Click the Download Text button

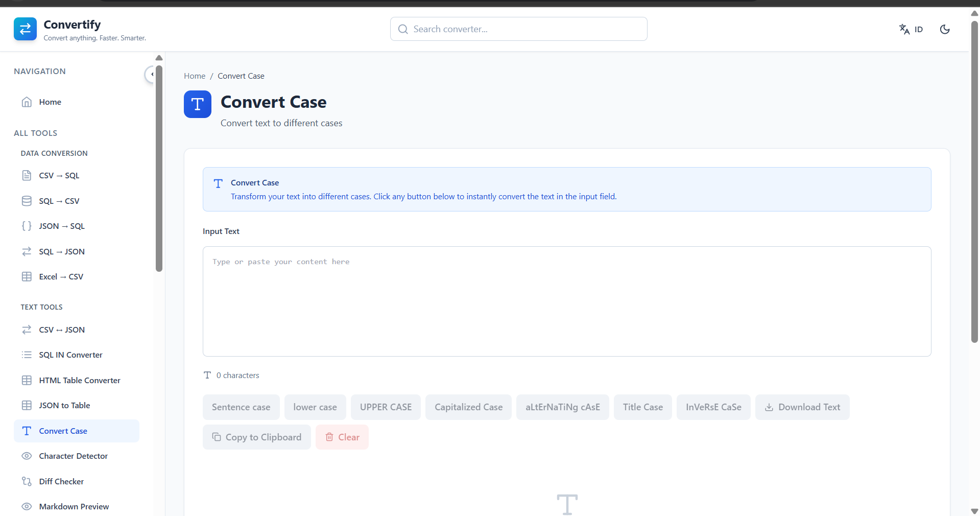tap(802, 407)
